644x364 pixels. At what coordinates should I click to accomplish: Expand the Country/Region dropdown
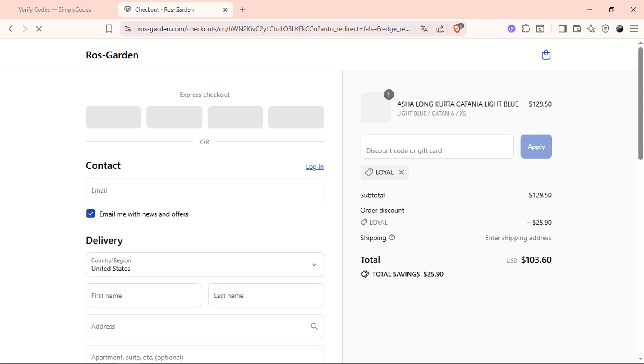coord(205,264)
